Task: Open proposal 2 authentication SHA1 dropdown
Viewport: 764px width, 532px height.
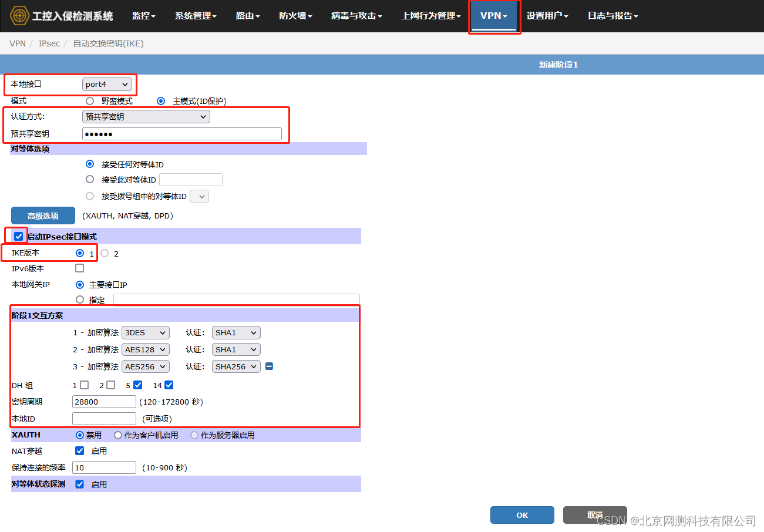Action: pyautogui.click(x=236, y=349)
